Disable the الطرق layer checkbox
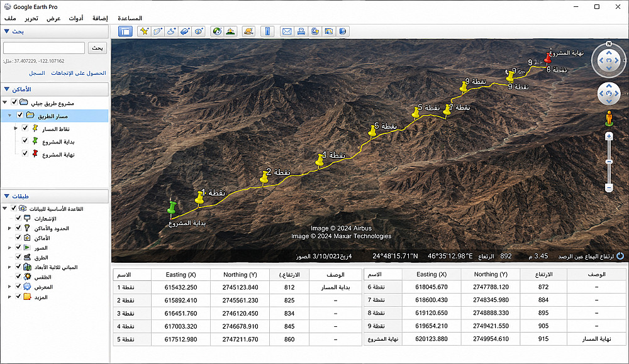629x364 pixels. click(18, 256)
